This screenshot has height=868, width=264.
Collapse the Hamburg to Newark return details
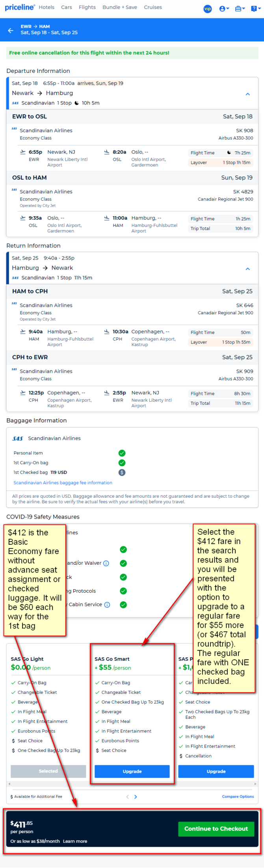pos(248,269)
